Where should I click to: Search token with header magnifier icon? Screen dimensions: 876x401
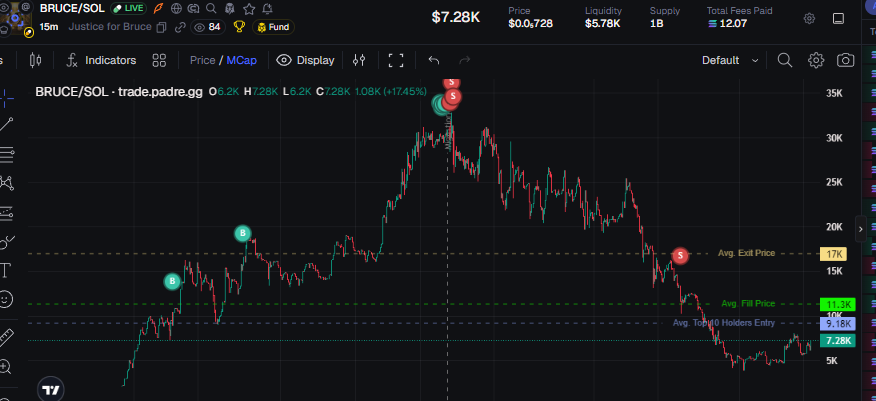[x=211, y=8]
